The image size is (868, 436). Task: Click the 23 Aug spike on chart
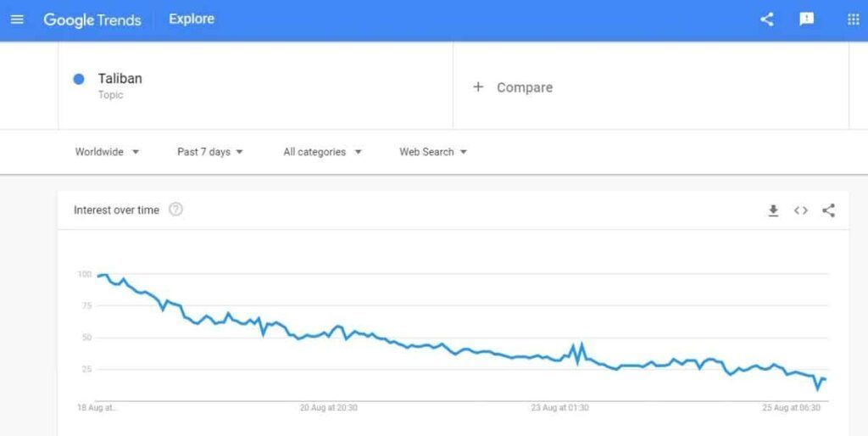click(581, 344)
